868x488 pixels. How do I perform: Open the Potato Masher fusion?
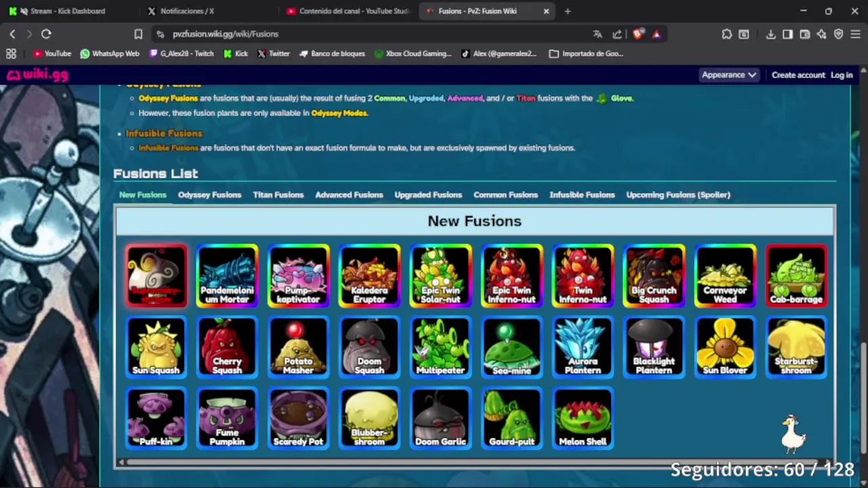298,347
